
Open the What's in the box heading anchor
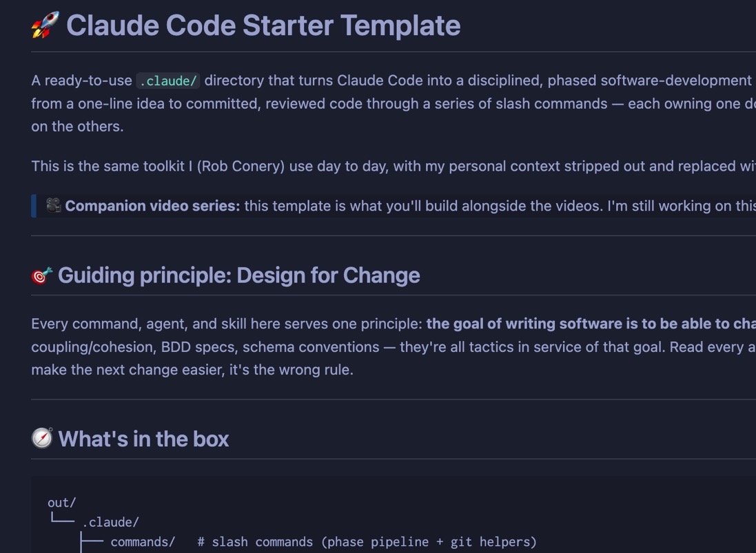click(143, 439)
